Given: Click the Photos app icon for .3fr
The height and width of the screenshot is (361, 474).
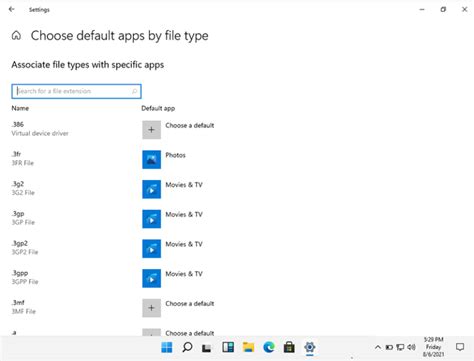Looking at the screenshot, I should 151,159.
